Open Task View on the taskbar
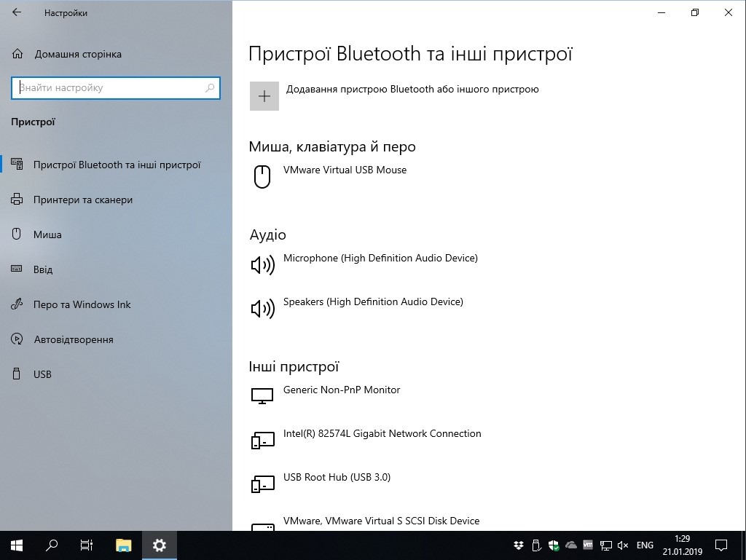The image size is (746, 560). tap(86, 545)
